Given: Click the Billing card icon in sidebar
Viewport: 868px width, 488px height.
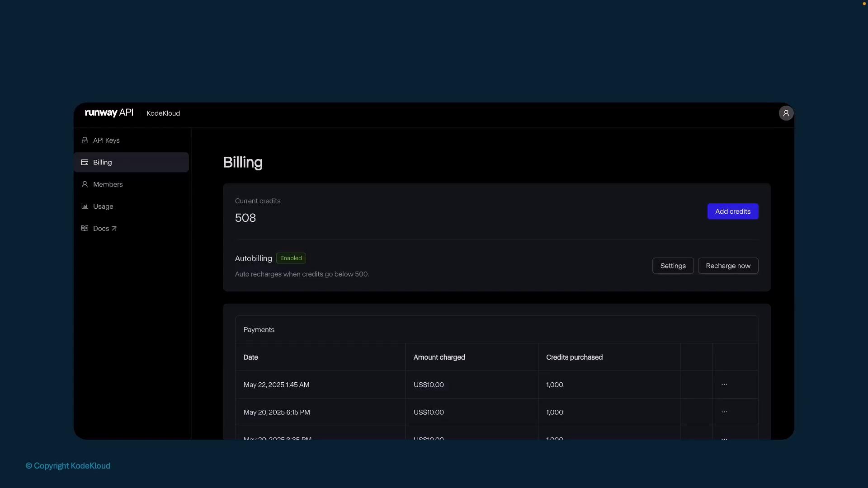Looking at the screenshot, I should coord(85,162).
